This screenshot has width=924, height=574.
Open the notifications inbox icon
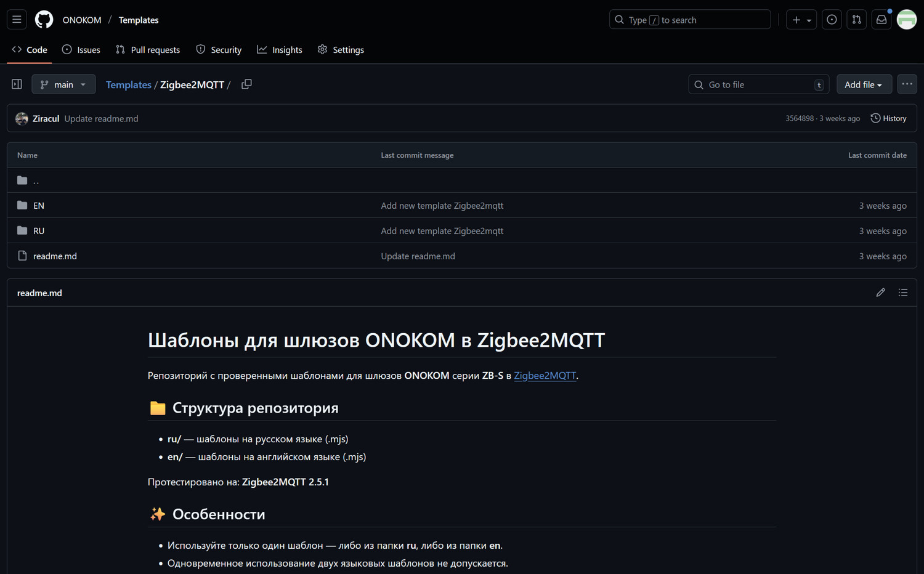(881, 20)
